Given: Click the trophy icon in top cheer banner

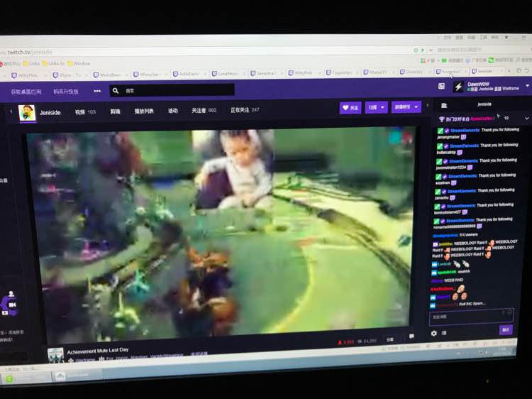Looking at the screenshot, I should [x=442, y=119].
